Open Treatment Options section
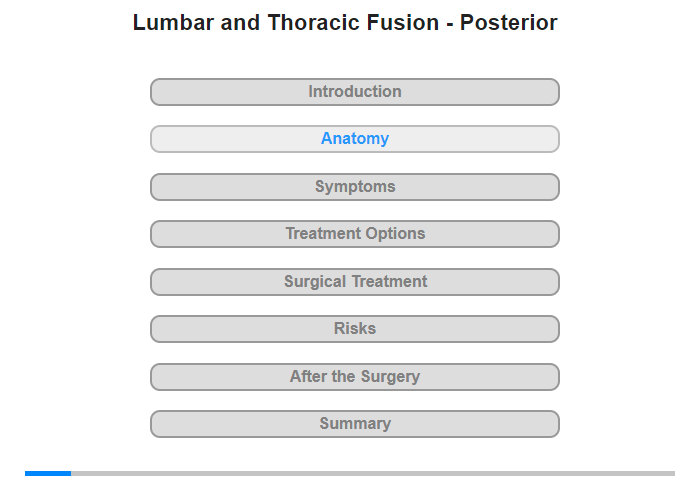Viewport: 700px width, 480px height. (354, 234)
